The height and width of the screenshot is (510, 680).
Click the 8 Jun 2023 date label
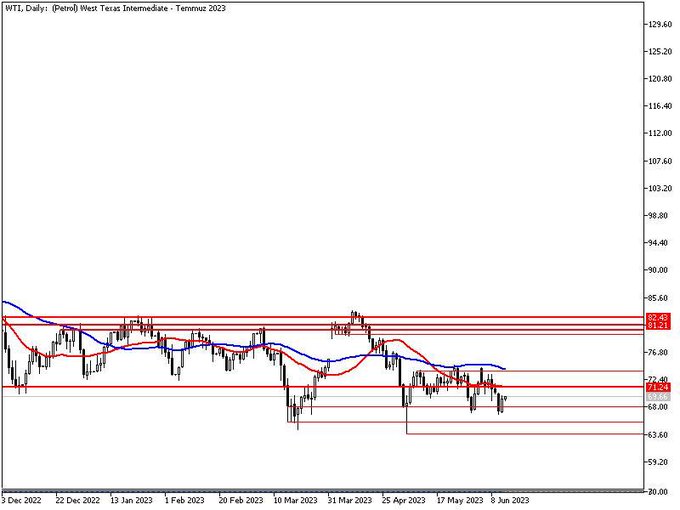[x=510, y=500]
